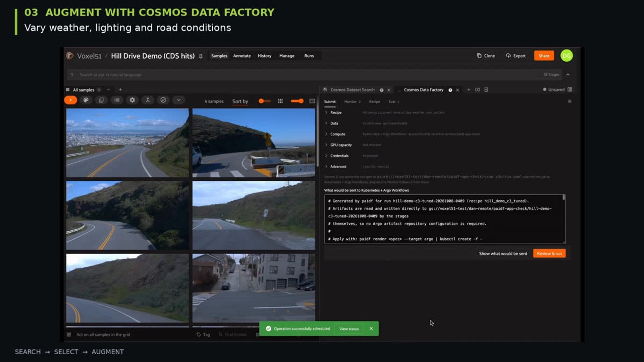Viewport: 644px width, 362px height.
Task: Add a new panel with plus icon
Action: 469,89
